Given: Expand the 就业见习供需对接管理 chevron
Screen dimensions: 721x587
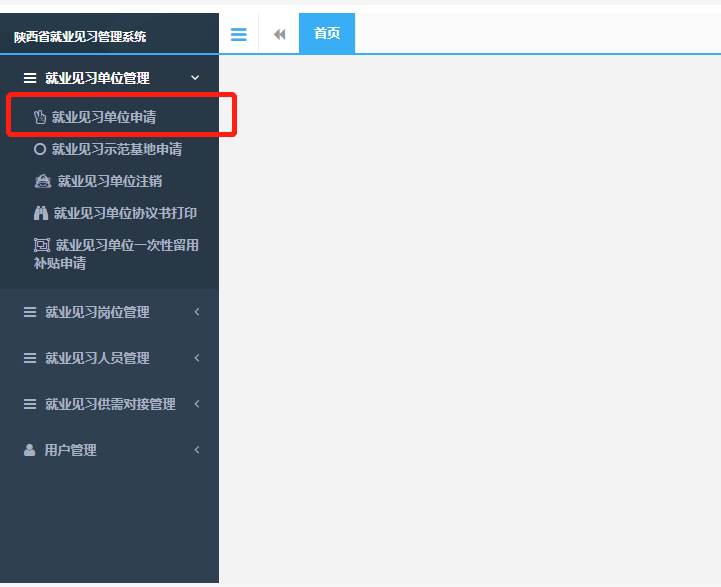Looking at the screenshot, I should 197,404.
